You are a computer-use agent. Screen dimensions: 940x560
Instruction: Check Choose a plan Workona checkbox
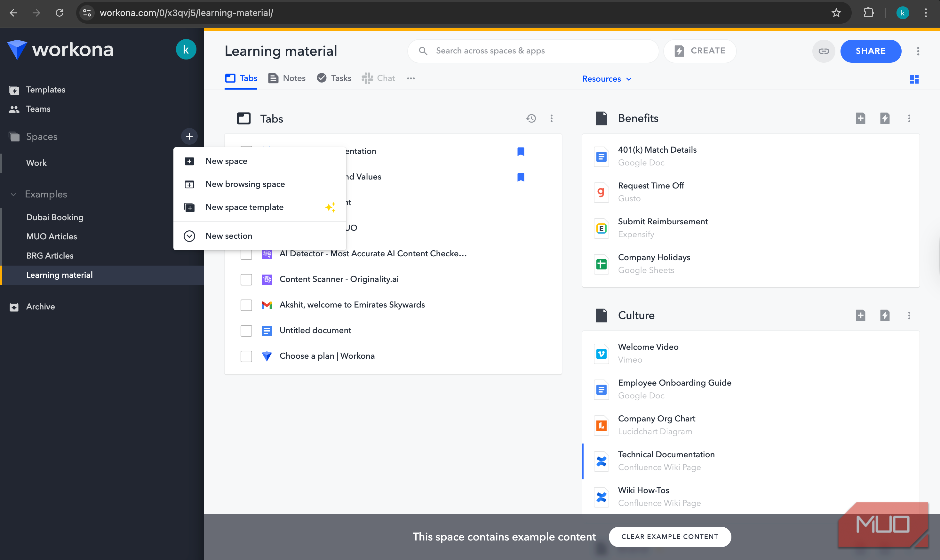coord(246,356)
